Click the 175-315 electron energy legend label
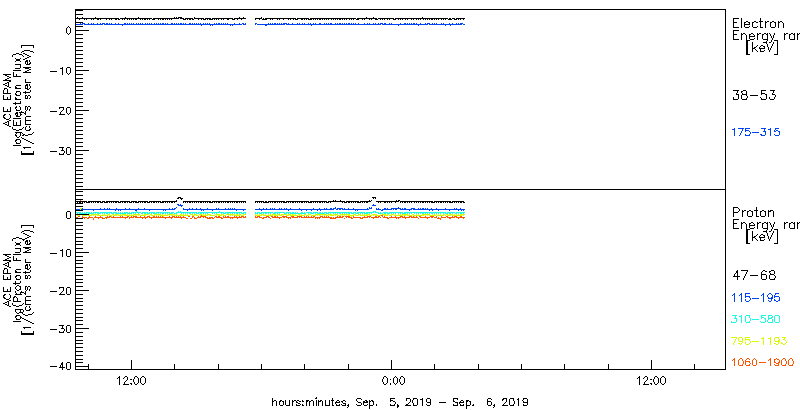The image size is (800, 410). 756,133
